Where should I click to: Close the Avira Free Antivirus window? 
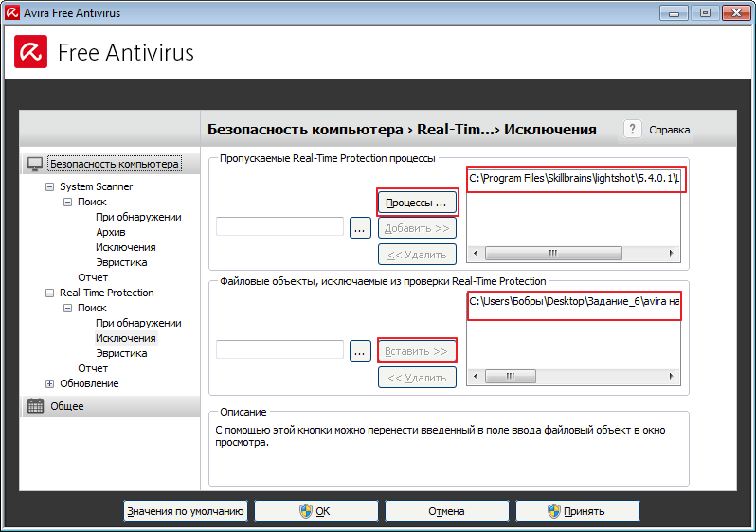point(736,13)
